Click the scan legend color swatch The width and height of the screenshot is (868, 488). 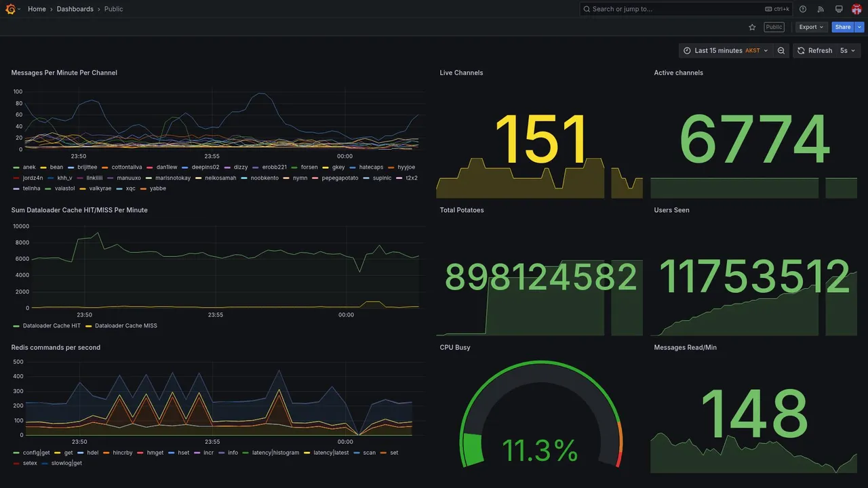[357, 453]
